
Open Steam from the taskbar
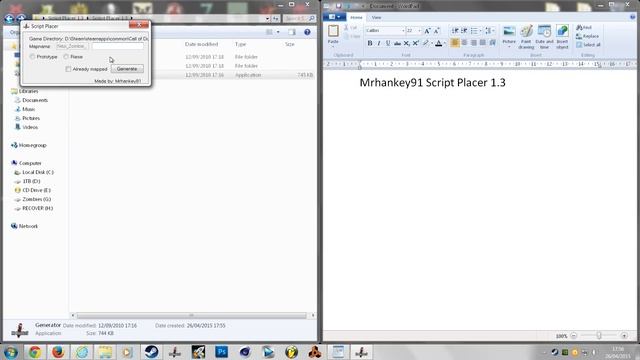point(151,352)
